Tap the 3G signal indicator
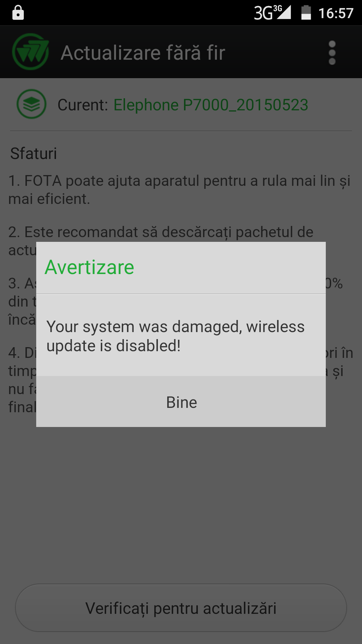The width and height of the screenshot is (362, 644). click(272, 13)
